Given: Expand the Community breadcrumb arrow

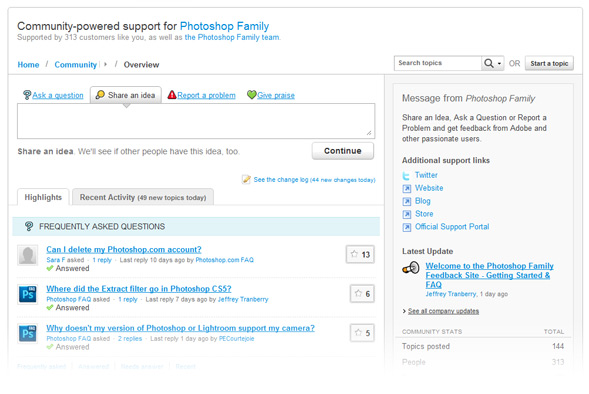Looking at the screenshot, I should coord(105,64).
